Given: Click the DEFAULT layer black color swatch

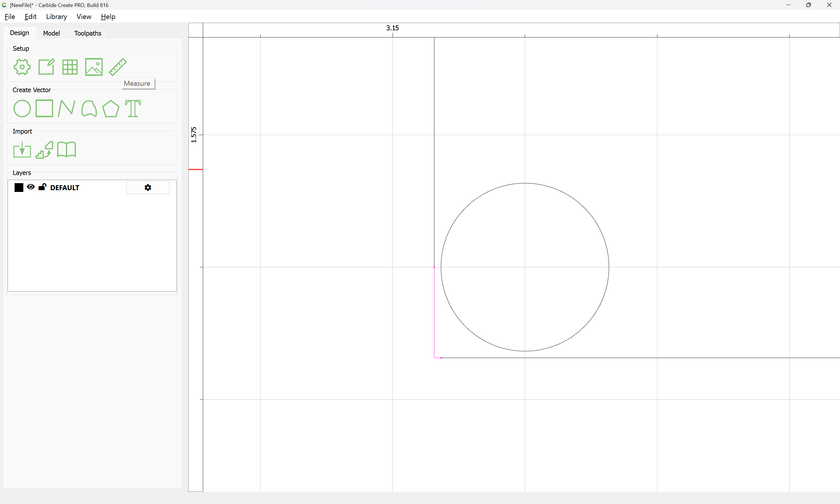Looking at the screenshot, I should (x=19, y=188).
